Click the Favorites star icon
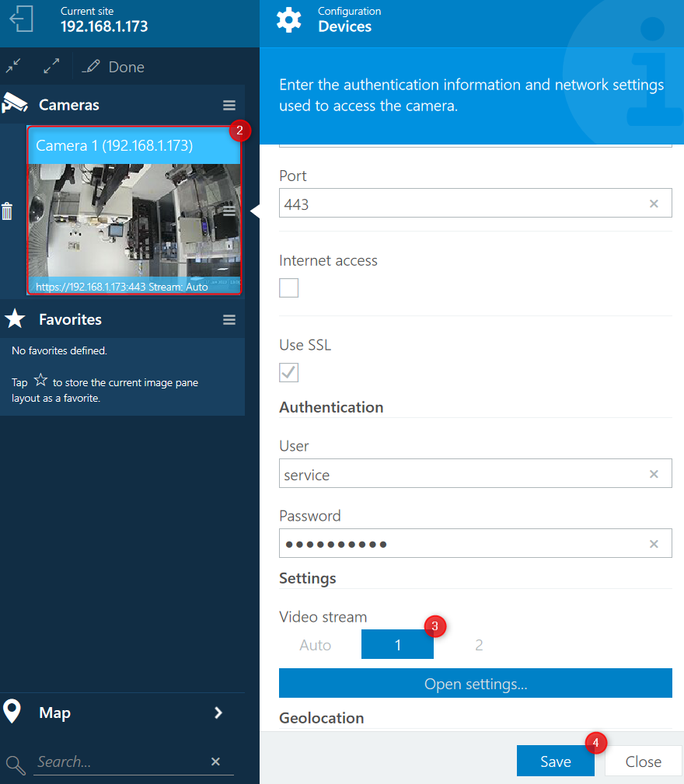The height and width of the screenshot is (784, 684). pos(15,319)
